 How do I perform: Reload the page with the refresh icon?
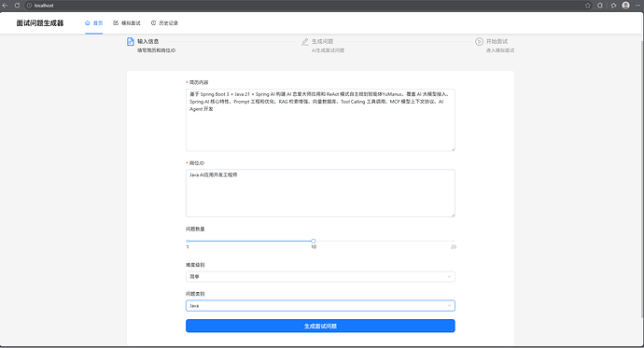tap(17, 6)
